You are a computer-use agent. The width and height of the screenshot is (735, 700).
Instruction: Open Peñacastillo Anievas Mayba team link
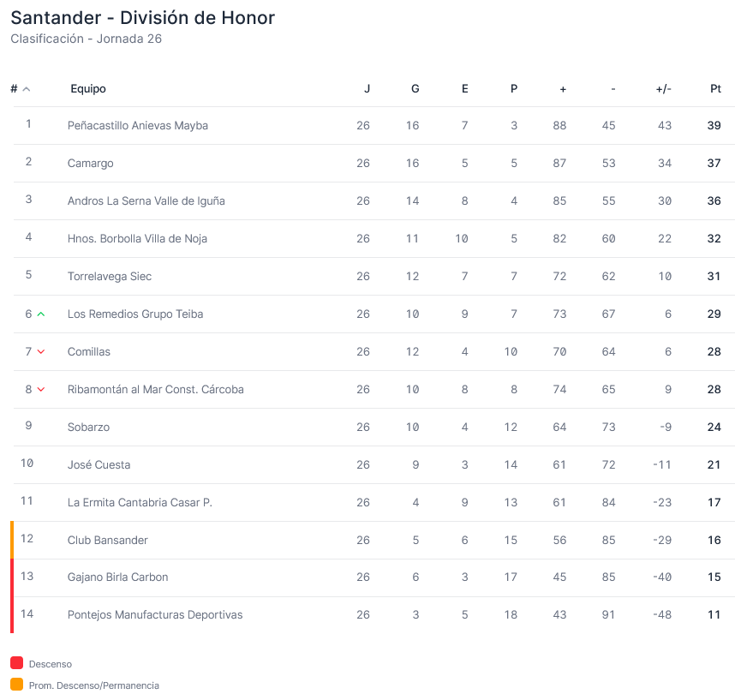[x=138, y=126]
